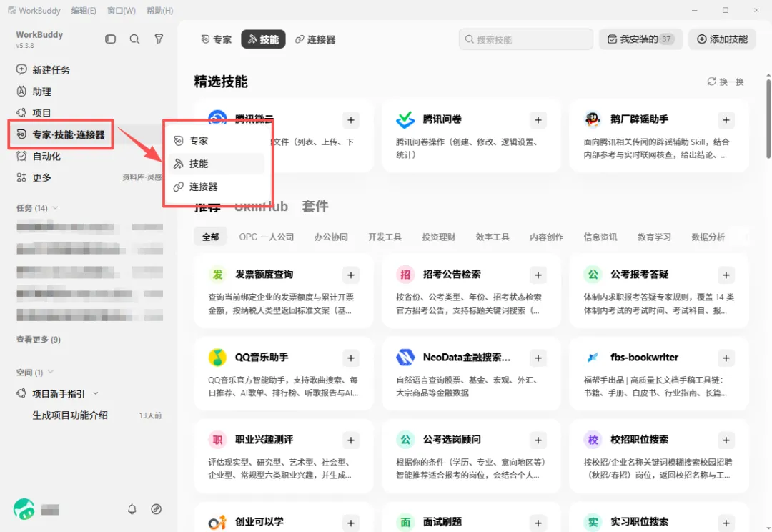Add the 公考选岗顾问 skill with plus
Screen dimensions: 772x532
538,440
